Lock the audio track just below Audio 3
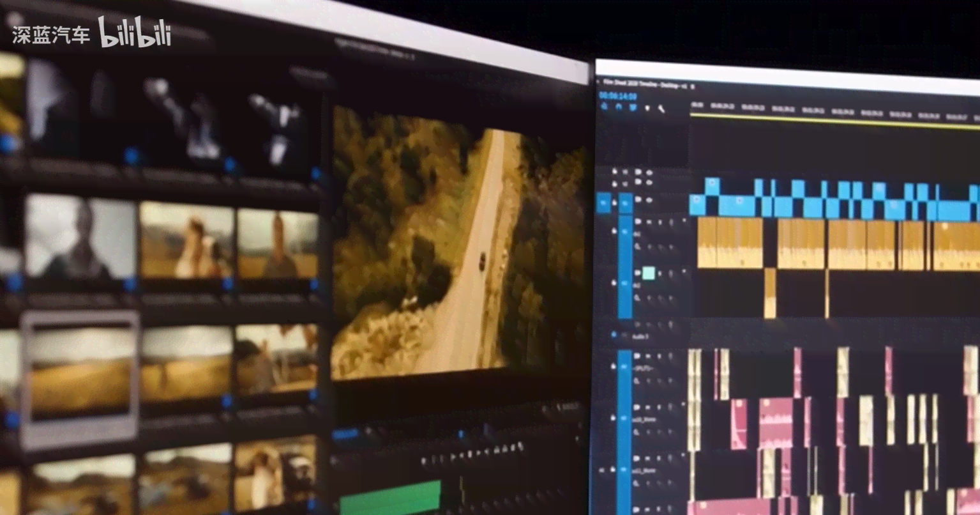 coord(613,366)
